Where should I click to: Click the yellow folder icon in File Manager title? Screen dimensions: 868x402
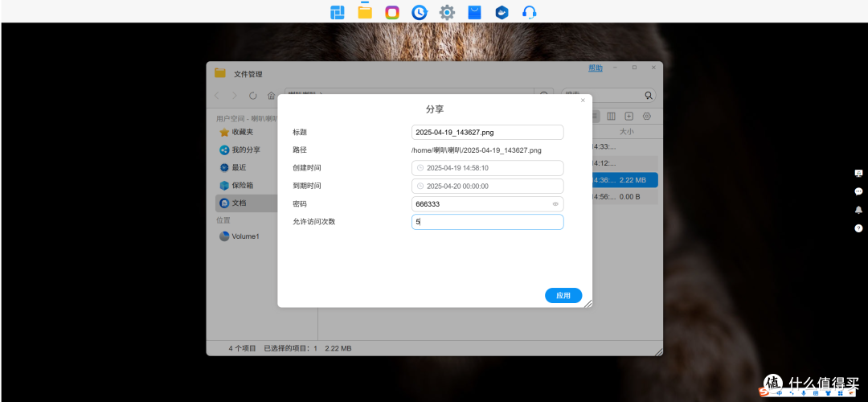(220, 73)
